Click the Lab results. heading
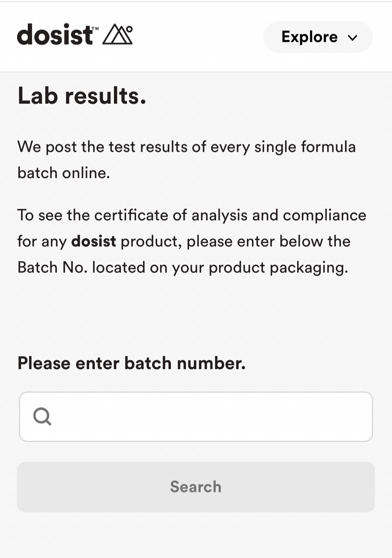392x558 pixels. coord(82,96)
